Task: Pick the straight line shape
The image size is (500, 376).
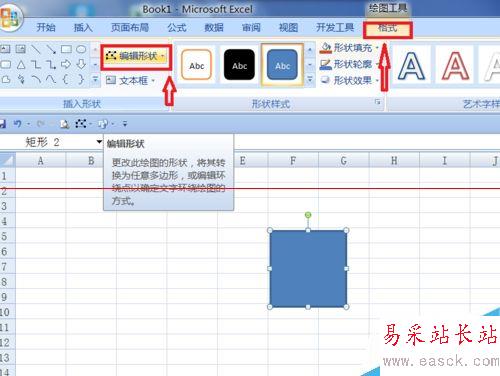Action: (36, 49)
